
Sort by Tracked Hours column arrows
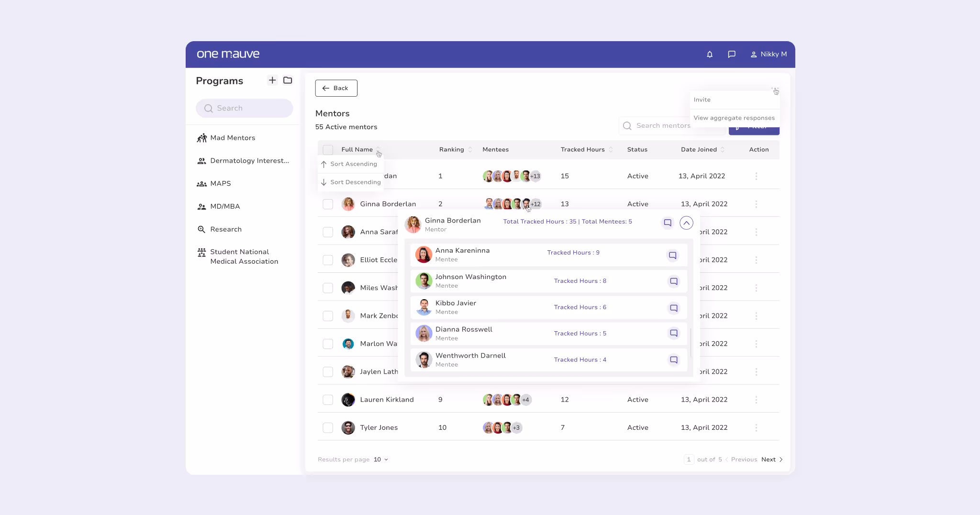pos(611,150)
